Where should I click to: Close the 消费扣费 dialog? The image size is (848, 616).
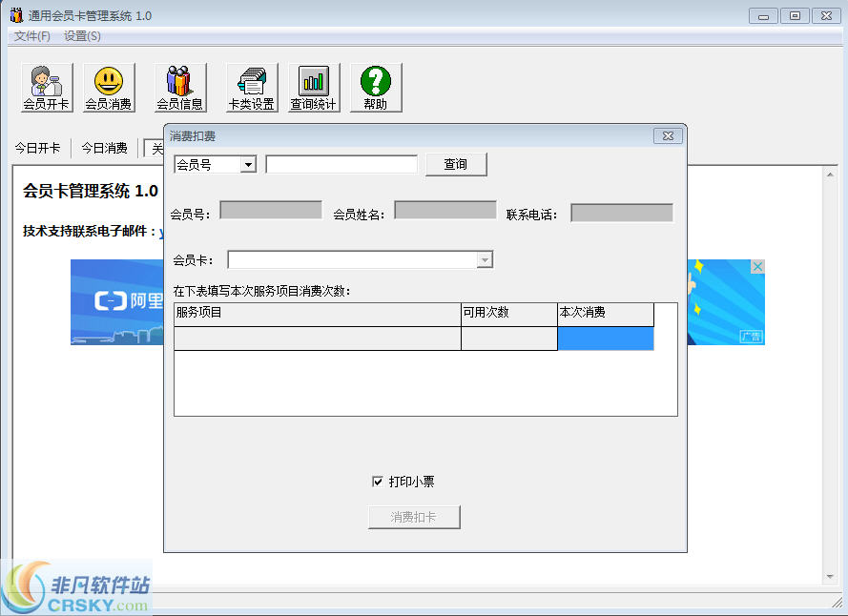coord(668,135)
